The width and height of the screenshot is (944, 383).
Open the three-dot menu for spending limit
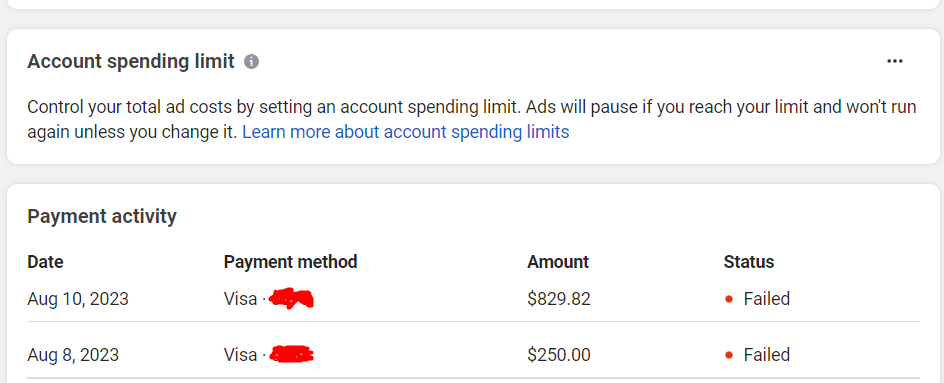click(x=895, y=61)
